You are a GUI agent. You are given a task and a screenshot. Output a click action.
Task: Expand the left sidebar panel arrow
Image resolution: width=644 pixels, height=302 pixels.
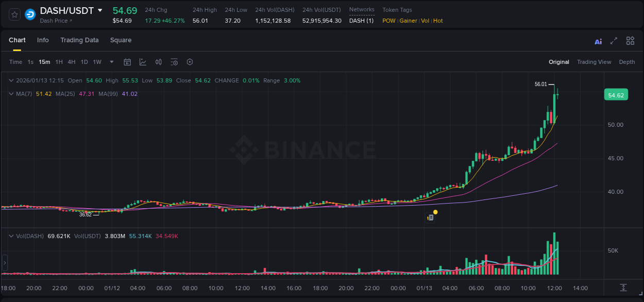tap(5, 263)
